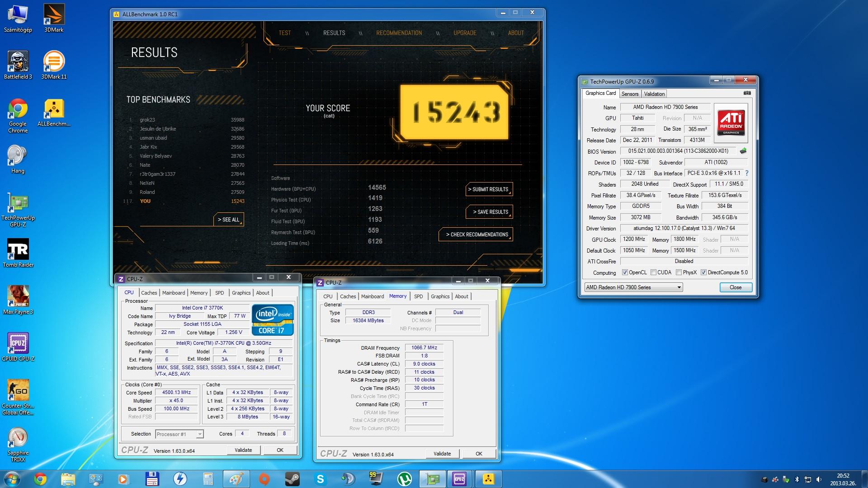868x488 pixels.
Task: Open Paint palette icon in the taskbar
Action: (236, 479)
